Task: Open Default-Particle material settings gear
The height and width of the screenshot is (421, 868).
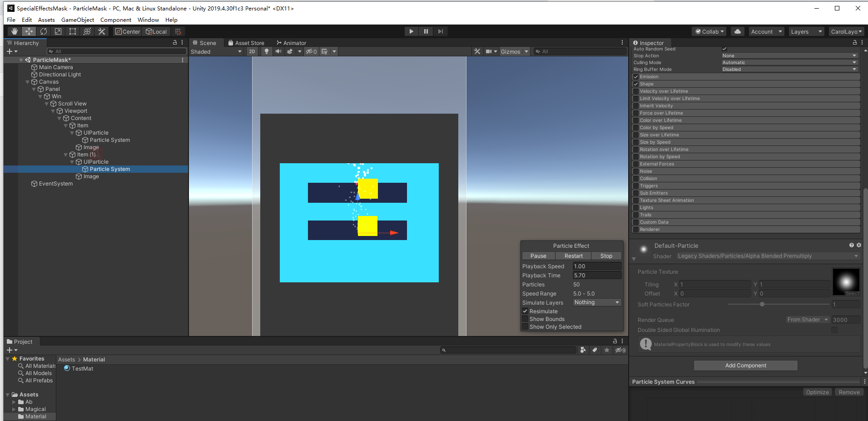Action: tap(859, 245)
